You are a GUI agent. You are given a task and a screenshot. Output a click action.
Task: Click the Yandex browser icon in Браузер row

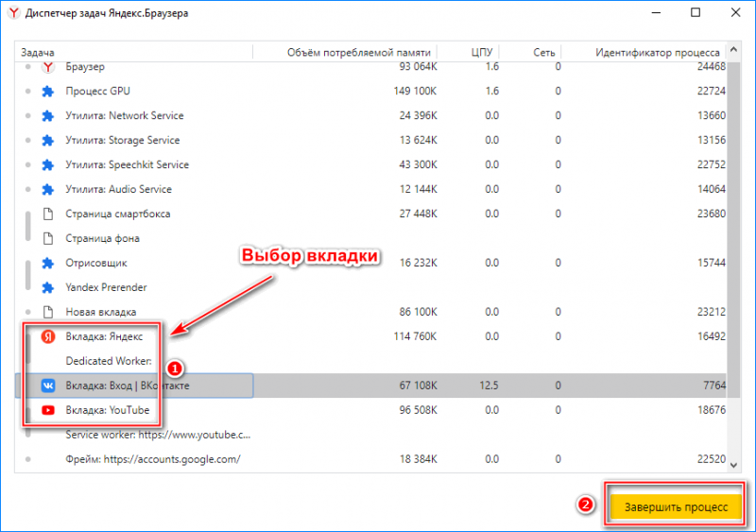pos(48,67)
